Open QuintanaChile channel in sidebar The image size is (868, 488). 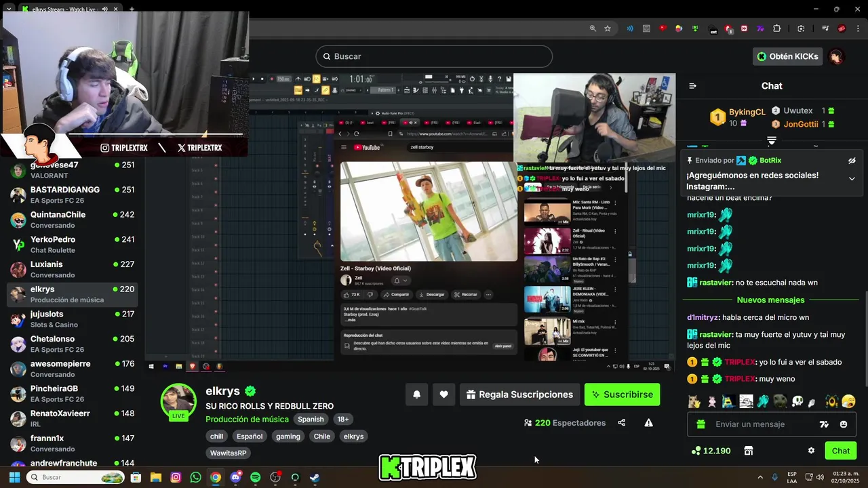[x=73, y=220]
